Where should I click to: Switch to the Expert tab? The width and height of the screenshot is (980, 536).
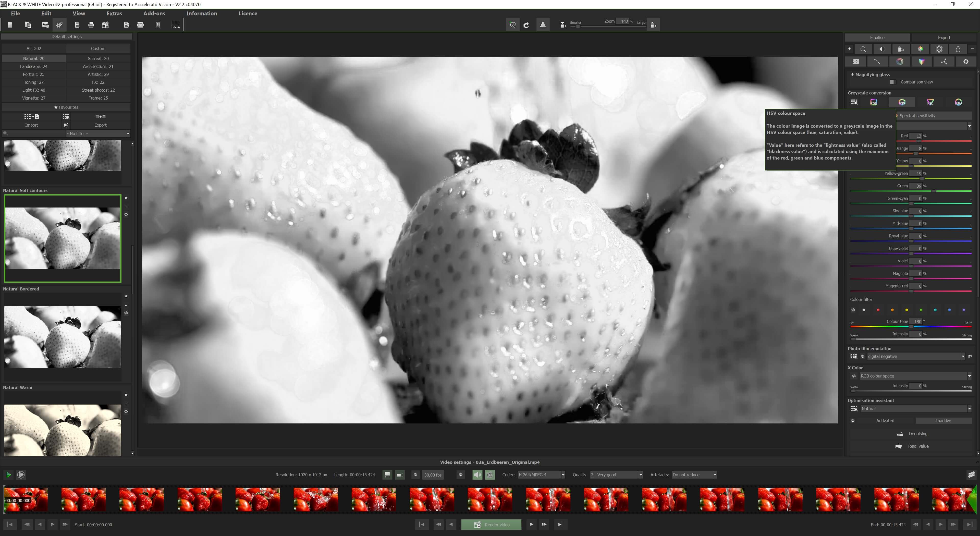click(944, 37)
